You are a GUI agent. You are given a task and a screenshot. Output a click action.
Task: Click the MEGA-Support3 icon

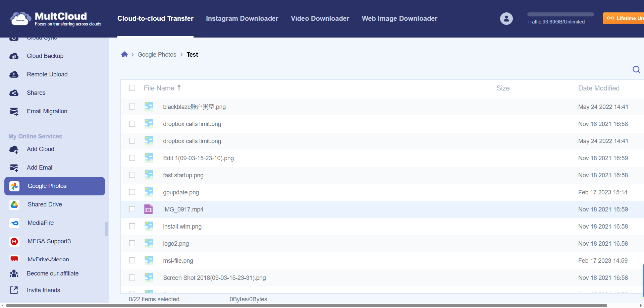[14, 241]
